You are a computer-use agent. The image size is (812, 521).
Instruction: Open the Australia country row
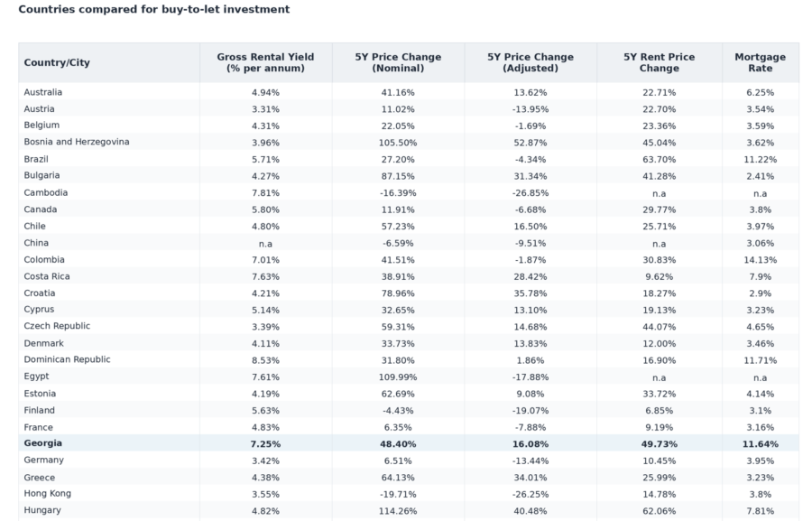point(409,92)
